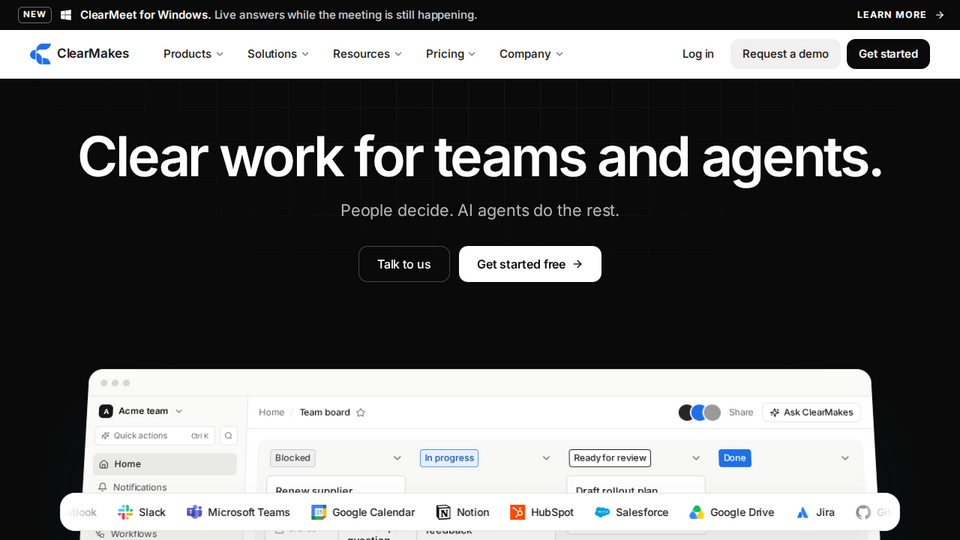Click the Share button

(741, 413)
